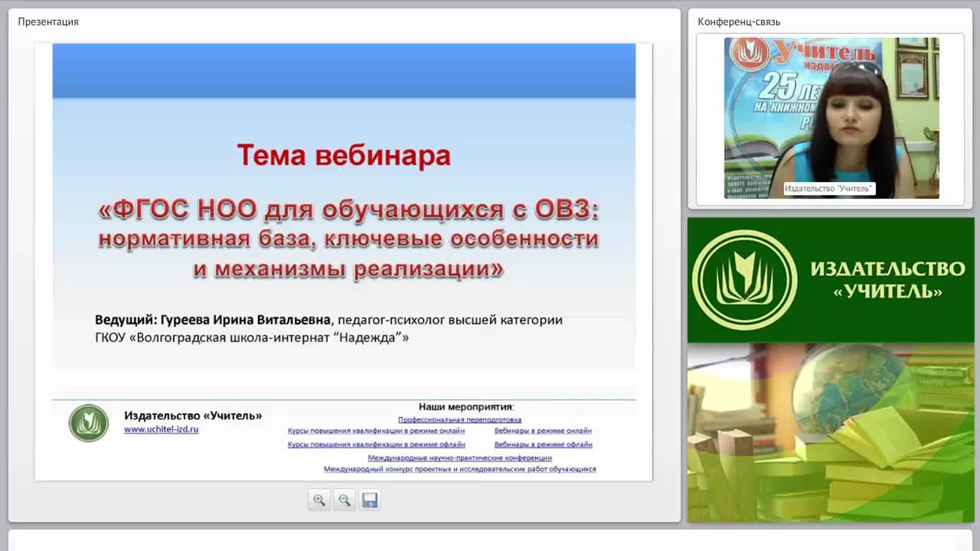Click the books and globe image
Image resolution: width=980 pixels, height=551 pixels.
click(831, 433)
